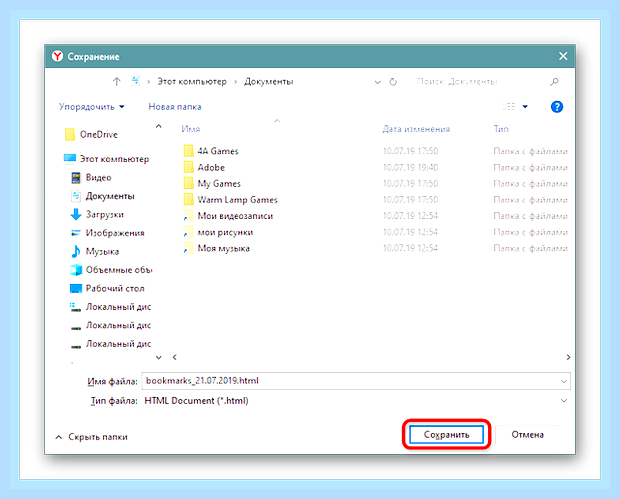Change view layout icon
Screen dimensions: 620x499
509,106
